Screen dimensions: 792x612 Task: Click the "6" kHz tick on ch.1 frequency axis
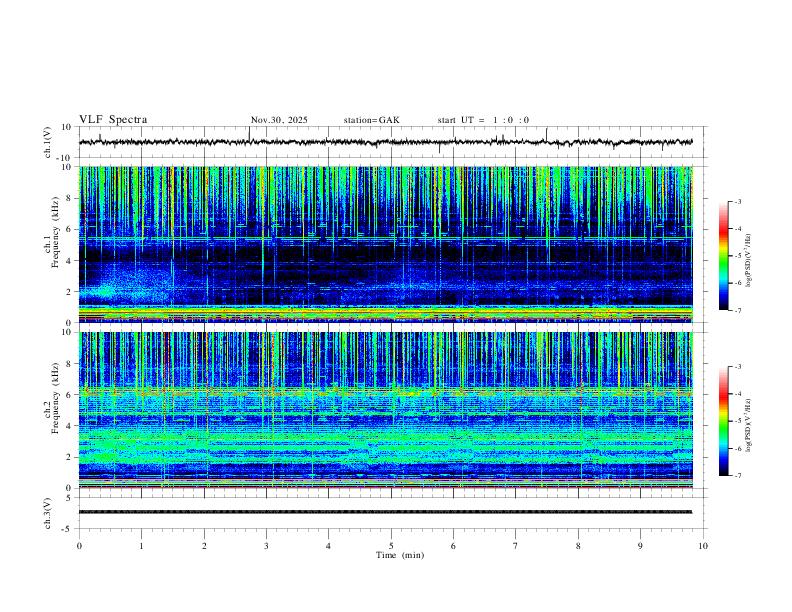click(x=70, y=229)
